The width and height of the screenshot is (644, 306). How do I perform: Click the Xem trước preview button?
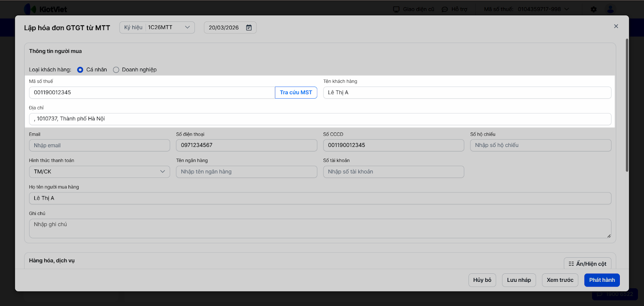(560, 280)
